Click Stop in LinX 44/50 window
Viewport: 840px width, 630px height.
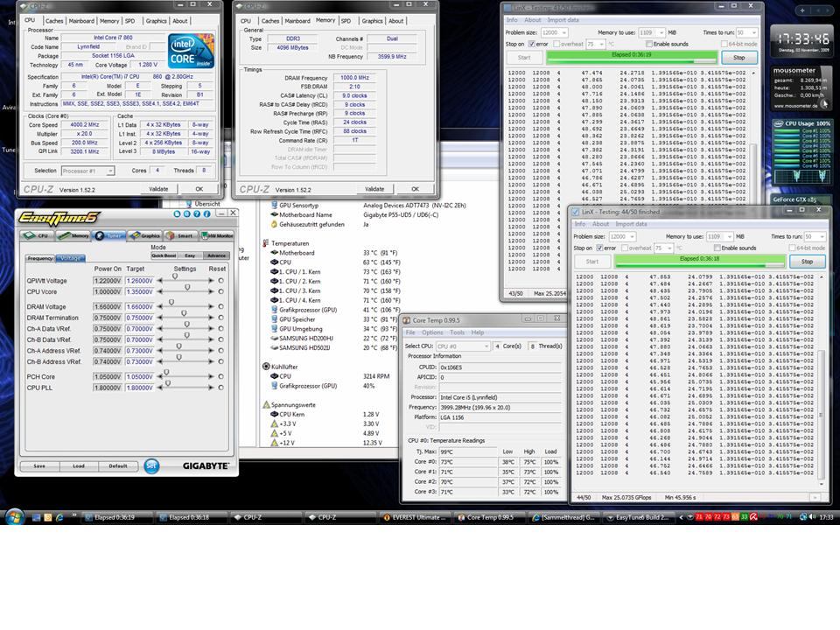coord(807,262)
